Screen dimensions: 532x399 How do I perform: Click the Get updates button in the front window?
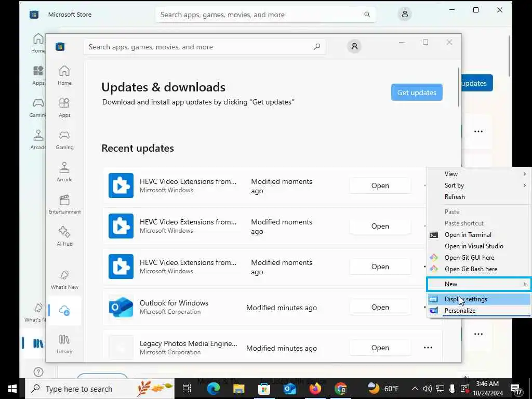[417, 92]
